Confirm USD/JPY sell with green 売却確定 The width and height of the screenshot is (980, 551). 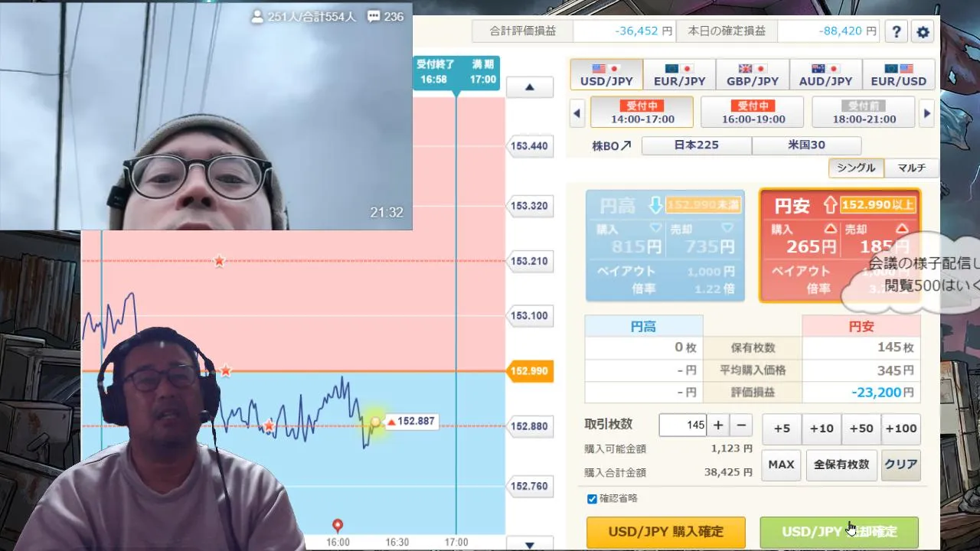click(839, 531)
